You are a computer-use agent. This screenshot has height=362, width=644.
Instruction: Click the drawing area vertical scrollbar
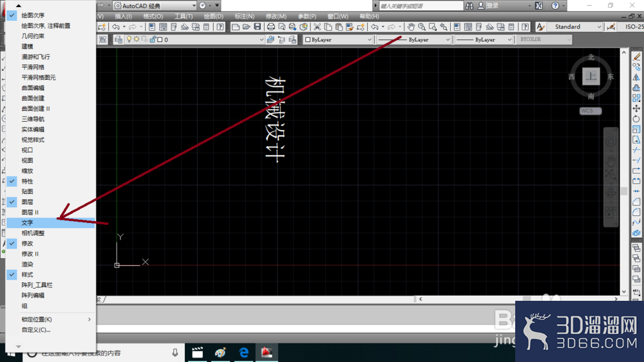pos(624,172)
